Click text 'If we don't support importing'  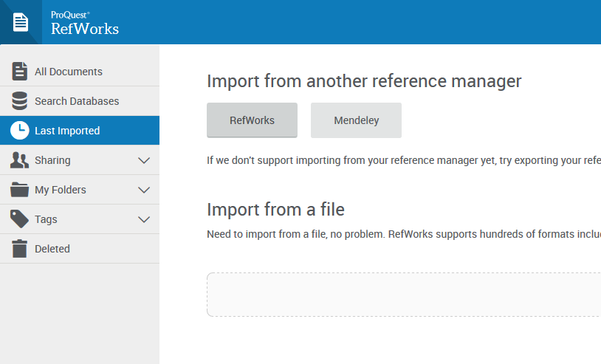[x=274, y=160]
